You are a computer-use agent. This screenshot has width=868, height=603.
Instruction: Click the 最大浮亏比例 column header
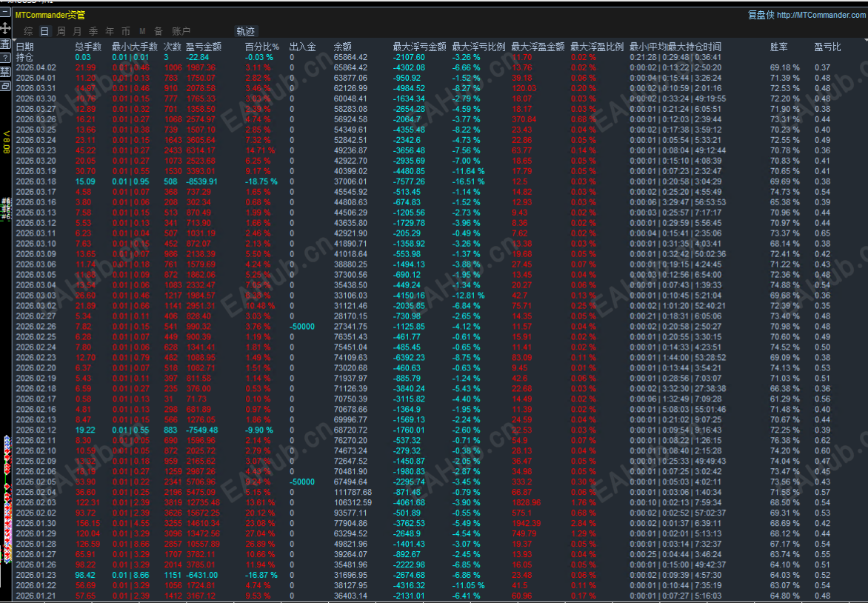click(x=479, y=47)
